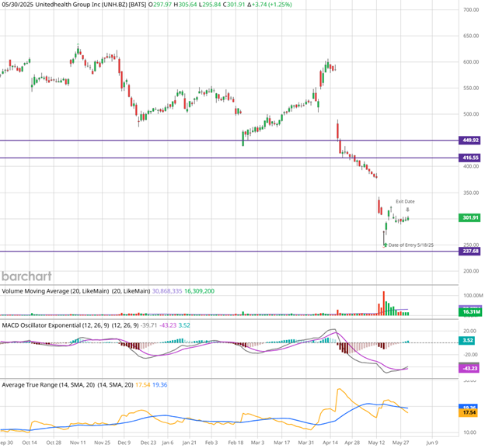Click the Dec 9 date axis label
Viewport: 485px width, 448px height.
click(124, 443)
